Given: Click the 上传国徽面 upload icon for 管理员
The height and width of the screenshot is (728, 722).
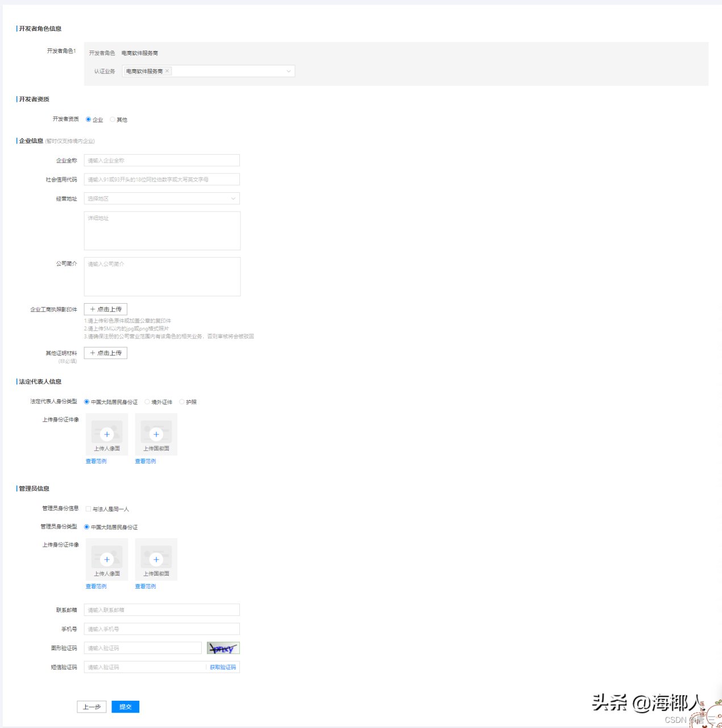Looking at the screenshot, I should point(156,559).
